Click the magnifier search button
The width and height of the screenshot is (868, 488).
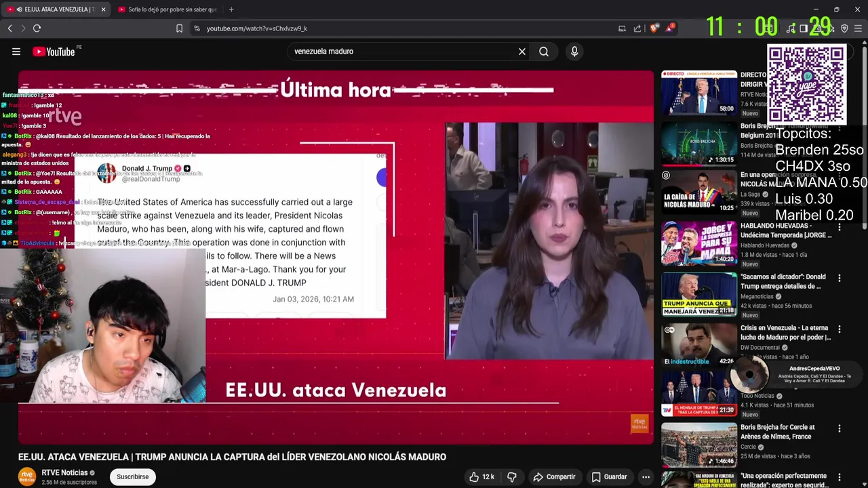click(544, 52)
